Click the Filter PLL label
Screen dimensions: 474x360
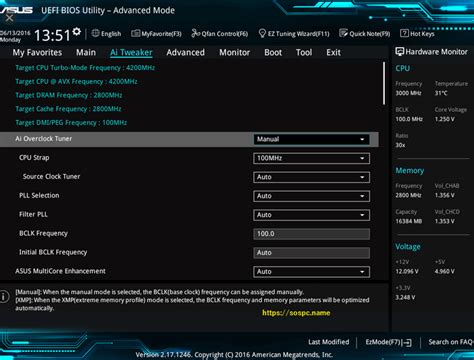(x=33, y=214)
